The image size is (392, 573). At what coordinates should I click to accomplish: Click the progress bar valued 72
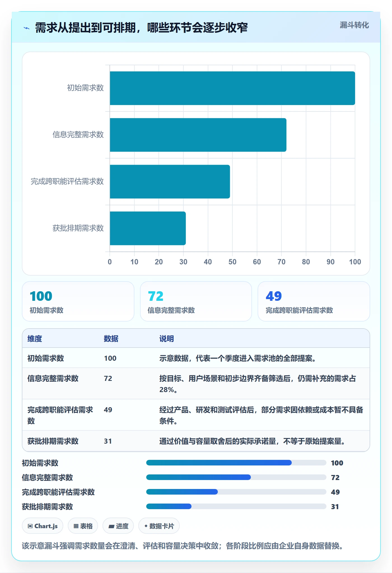pos(236,477)
